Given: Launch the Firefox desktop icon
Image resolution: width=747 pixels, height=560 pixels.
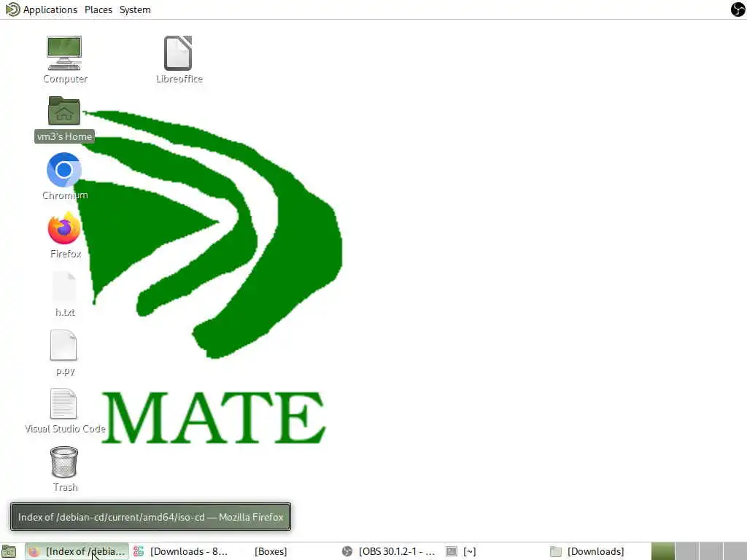Looking at the screenshot, I should (x=64, y=228).
